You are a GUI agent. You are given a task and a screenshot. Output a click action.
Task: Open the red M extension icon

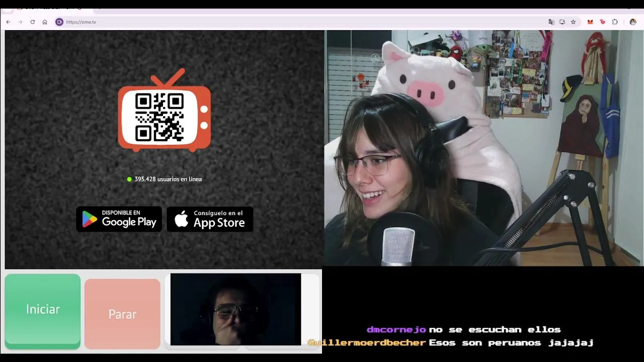[x=590, y=22]
